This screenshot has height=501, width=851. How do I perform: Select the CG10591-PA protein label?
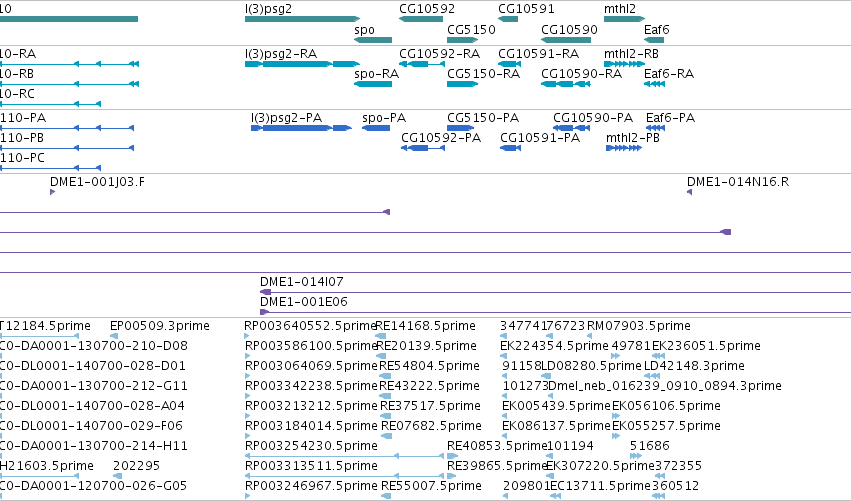click(x=540, y=138)
